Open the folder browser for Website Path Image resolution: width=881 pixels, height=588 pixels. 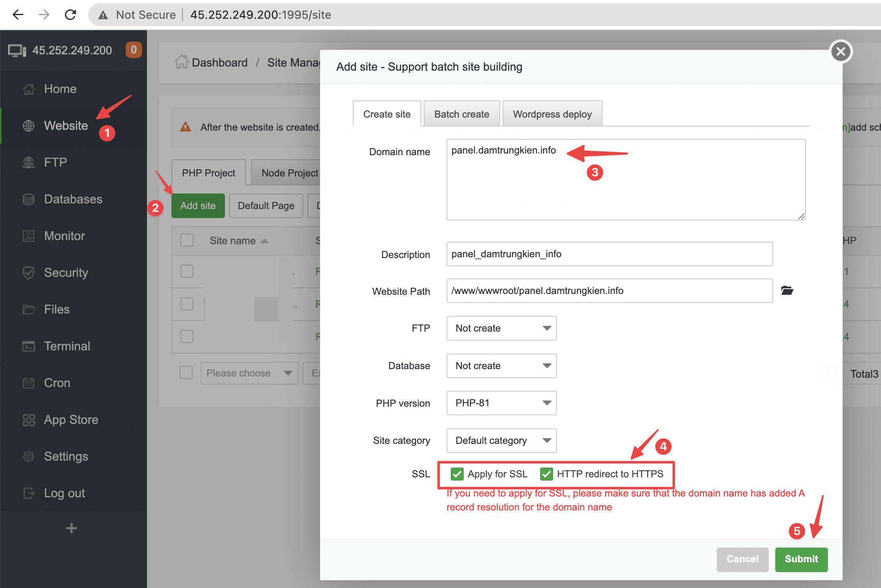tap(788, 291)
